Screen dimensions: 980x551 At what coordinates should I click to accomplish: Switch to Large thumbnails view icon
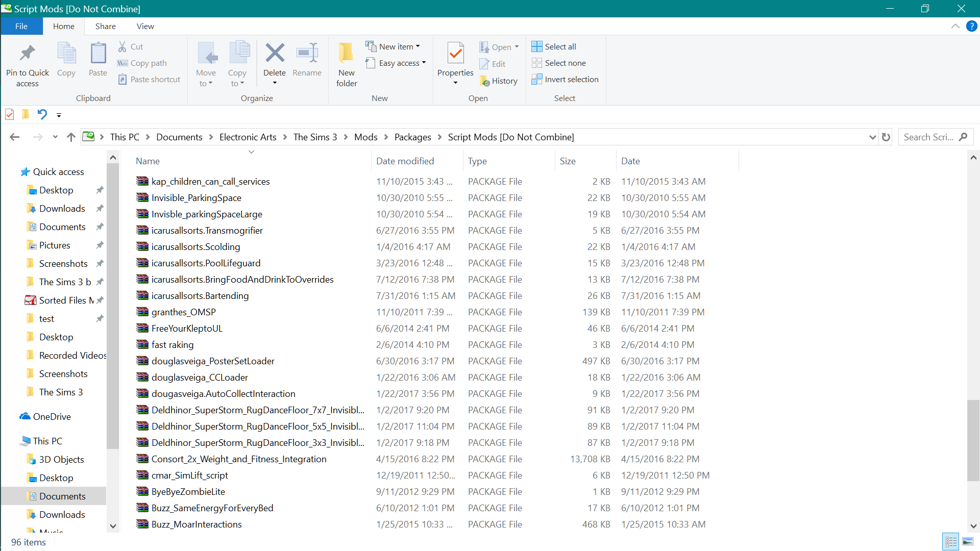pos(968,541)
